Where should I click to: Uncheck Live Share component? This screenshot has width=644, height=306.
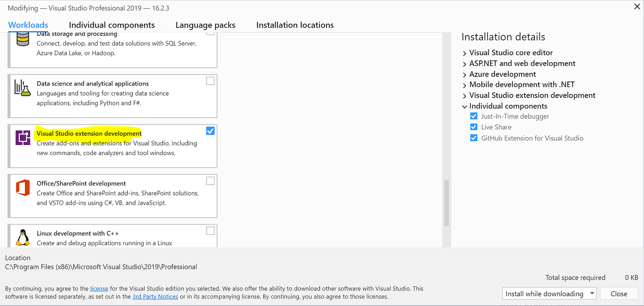pos(474,127)
